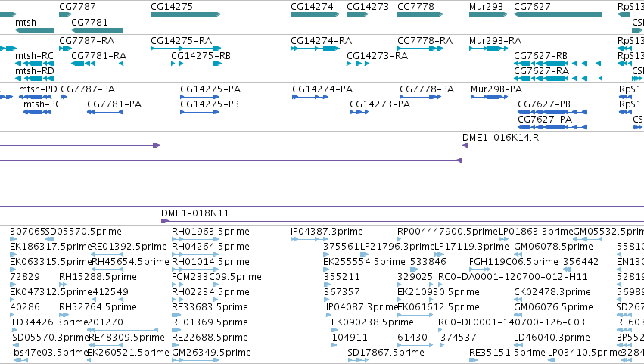This screenshot has height=364, width=644.
Task: Select the IP04387.3prime EST label
Action: (x=326, y=232)
